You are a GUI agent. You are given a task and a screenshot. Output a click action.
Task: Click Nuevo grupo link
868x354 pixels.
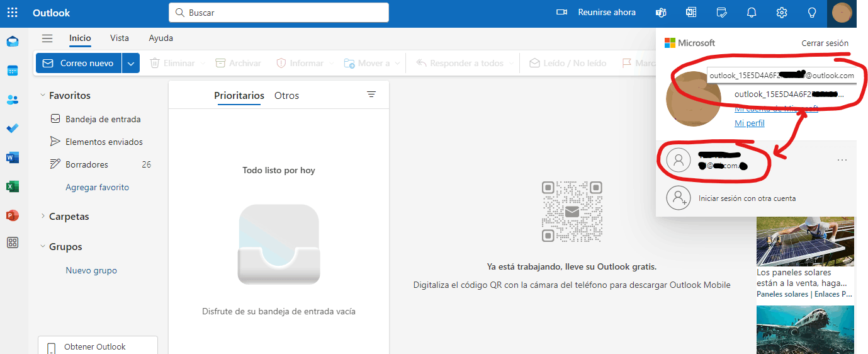click(91, 270)
